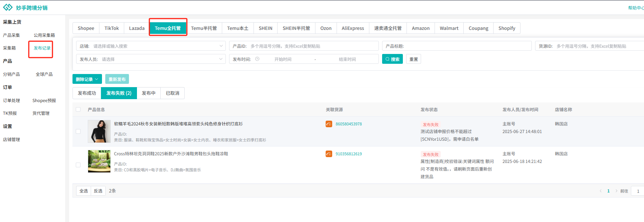The width and height of the screenshot is (644, 222).
Task: Switch to the TikTok platform tab
Action: tap(111, 28)
